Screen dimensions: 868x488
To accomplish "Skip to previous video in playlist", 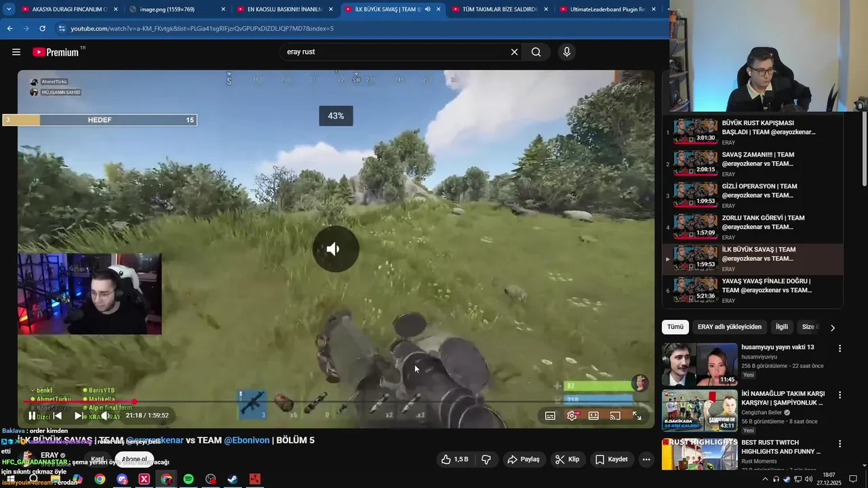I will (x=58, y=415).
